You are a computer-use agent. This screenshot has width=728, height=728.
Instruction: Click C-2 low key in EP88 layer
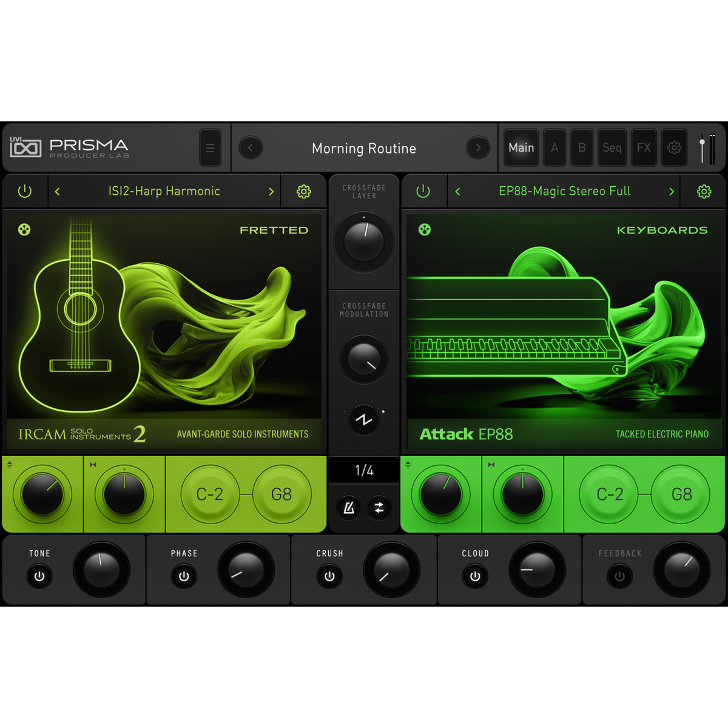point(610,494)
